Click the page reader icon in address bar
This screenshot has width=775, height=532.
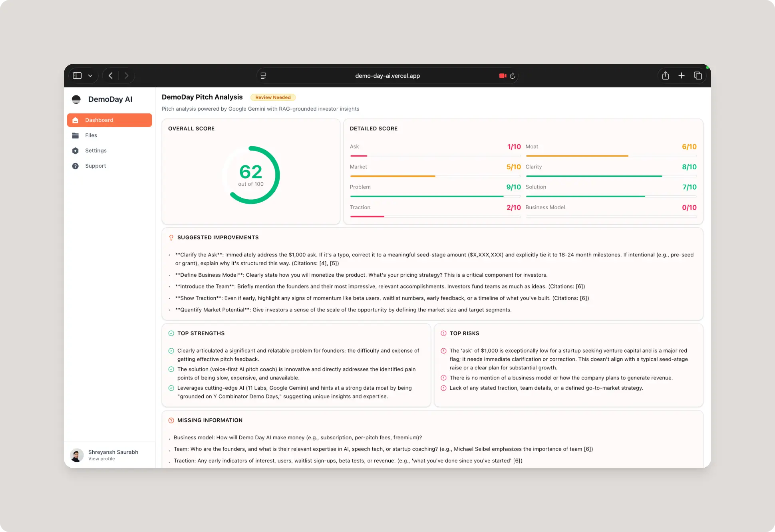click(263, 75)
